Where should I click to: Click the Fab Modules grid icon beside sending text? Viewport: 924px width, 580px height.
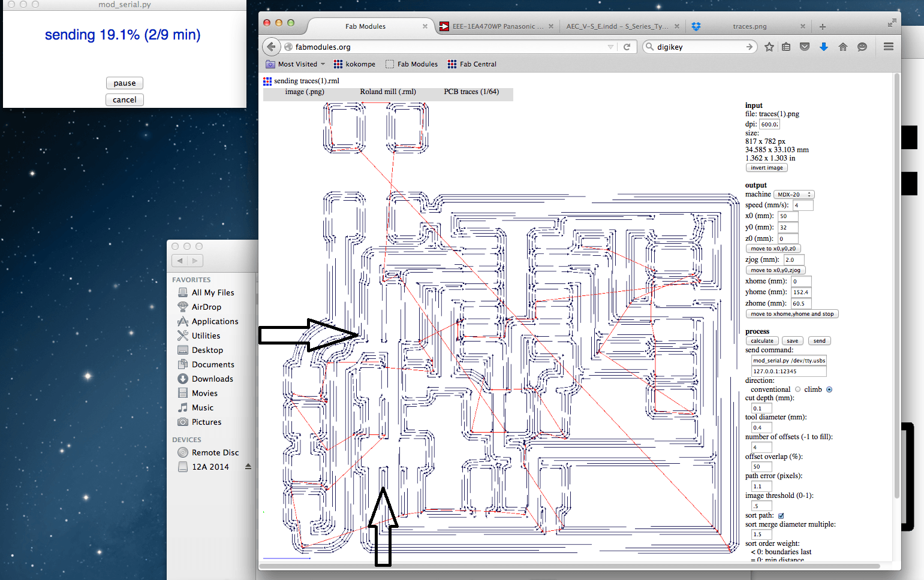(x=267, y=81)
